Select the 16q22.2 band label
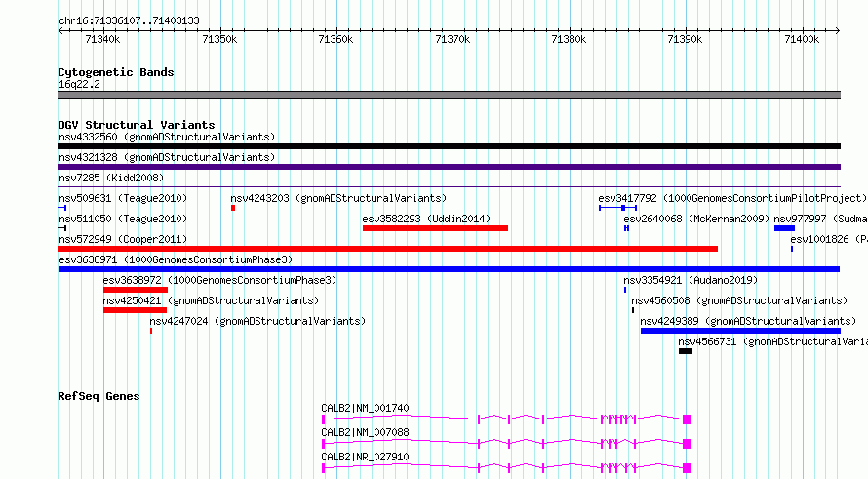This screenshot has height=479, width=868. [79, 84]
